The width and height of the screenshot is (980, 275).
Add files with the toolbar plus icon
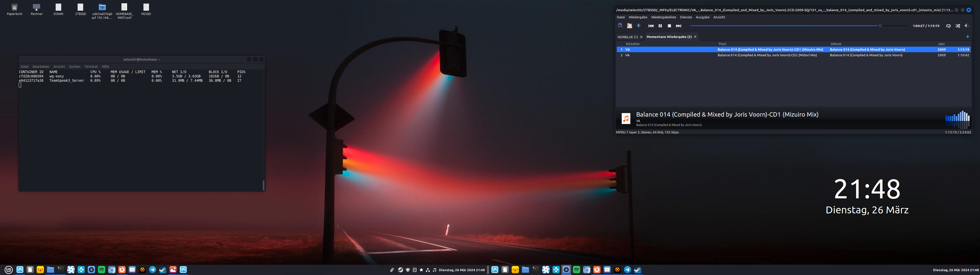pyautogui.click(x=639, y=26)
